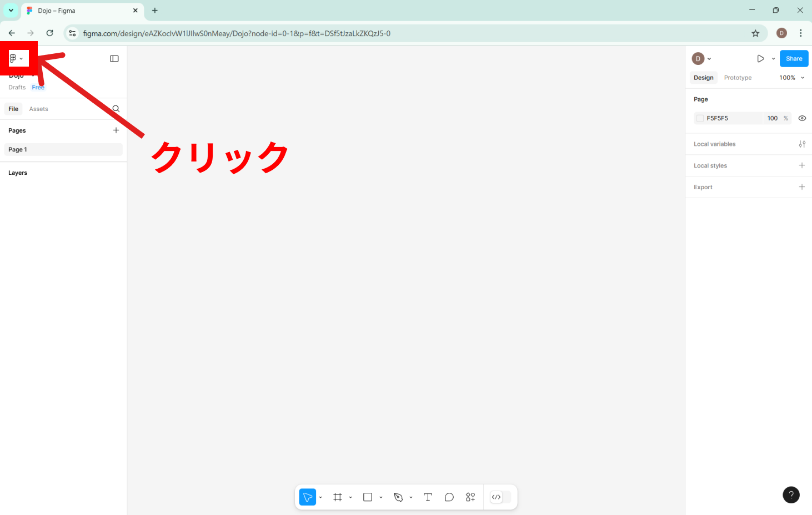Open user avatar dropdown in right panel
This screenshot has width=812, height=515.
click(702, 59)
